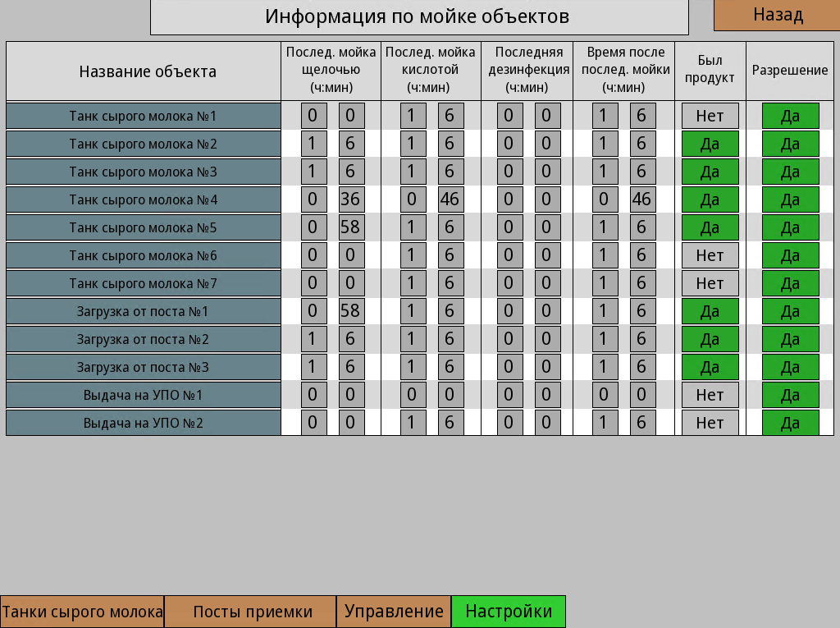
Task: Toggle Был продукт for Танк сырого молока №6
Action: coord(710,255)
